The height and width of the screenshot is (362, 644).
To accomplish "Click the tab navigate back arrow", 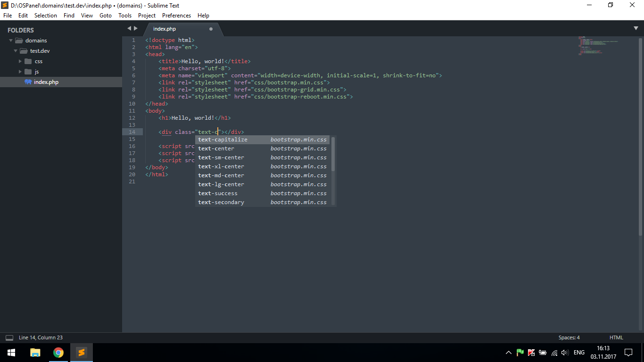I will 129,28.
